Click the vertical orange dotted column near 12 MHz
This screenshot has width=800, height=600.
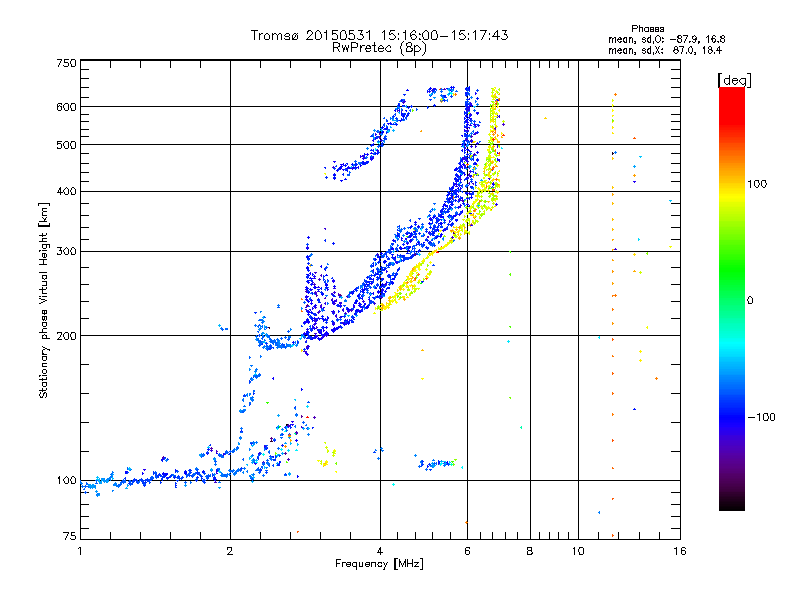point(613,314)
